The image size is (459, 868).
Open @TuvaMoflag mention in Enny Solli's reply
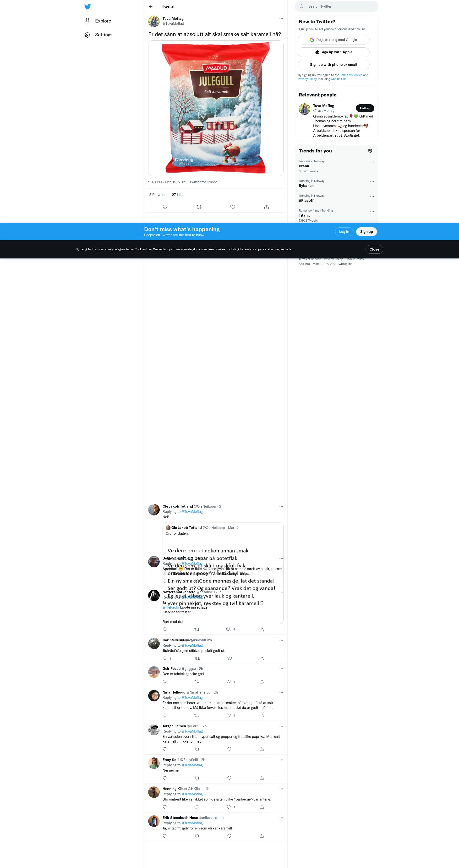[192, 765]
